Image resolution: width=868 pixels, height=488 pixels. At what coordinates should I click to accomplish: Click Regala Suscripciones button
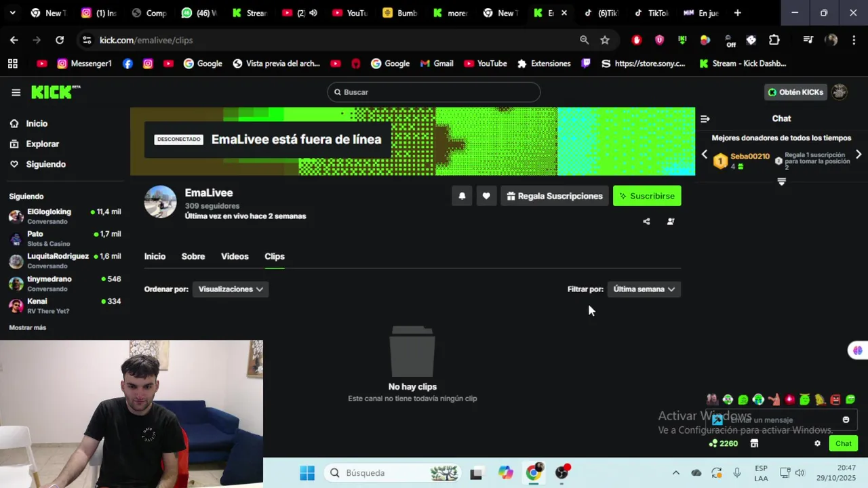point(555,196)
